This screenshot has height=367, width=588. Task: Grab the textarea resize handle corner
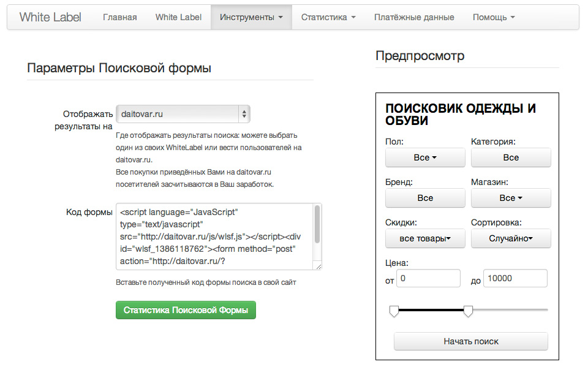[x=318, y=267]
